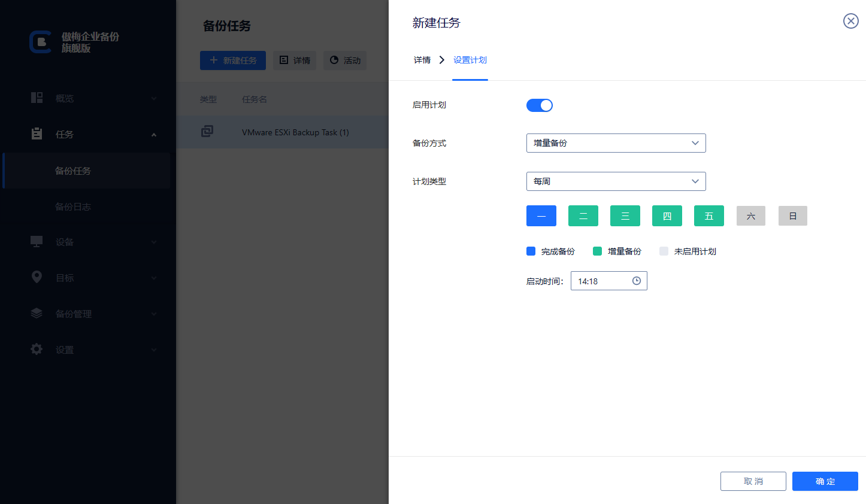This screenshot has height=504, width=866.
Task: Collapse the 任务 section in the sidebar
Action: click(x=154, y=134)
